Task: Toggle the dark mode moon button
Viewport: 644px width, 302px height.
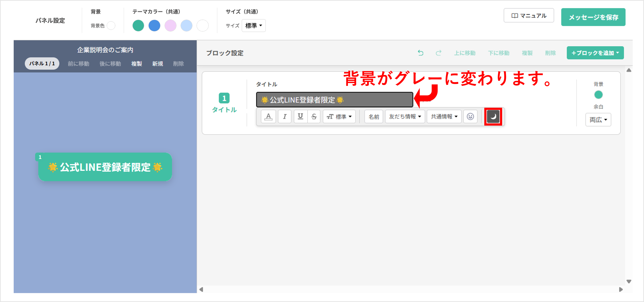Action: coord(493,117)
